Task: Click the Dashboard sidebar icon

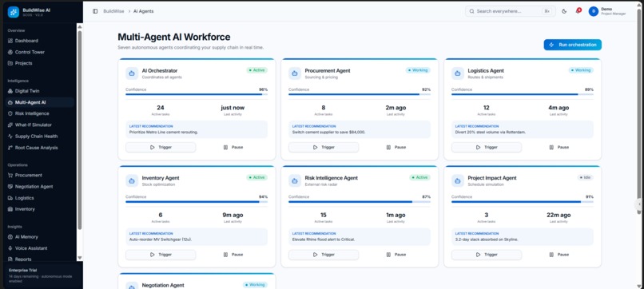Action: click(10, 41)
